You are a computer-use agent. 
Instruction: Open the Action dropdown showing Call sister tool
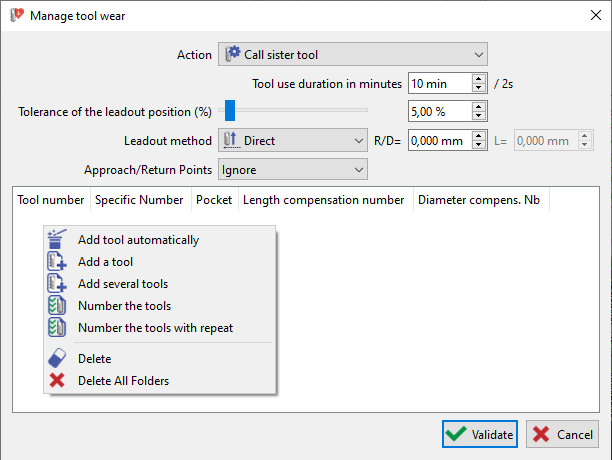[352, 55]
